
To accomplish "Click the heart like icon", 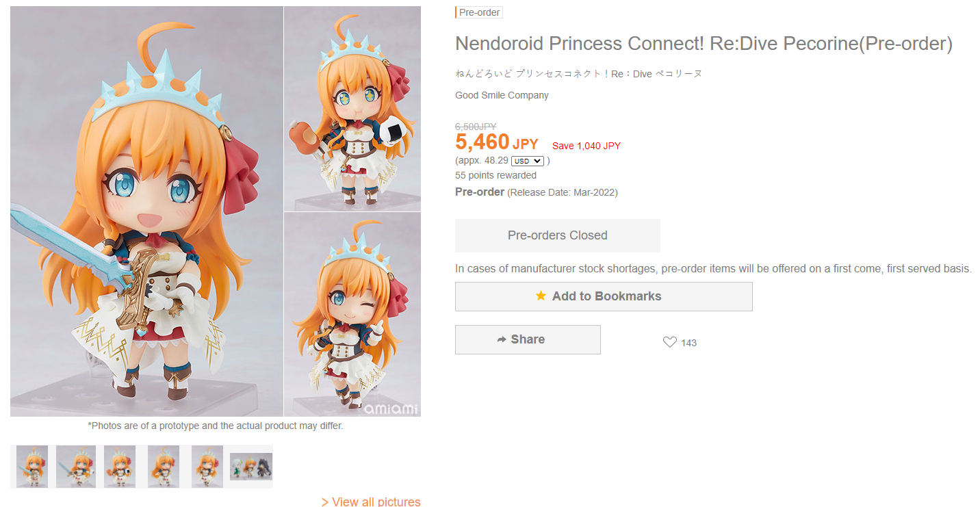I will (669, 342).
